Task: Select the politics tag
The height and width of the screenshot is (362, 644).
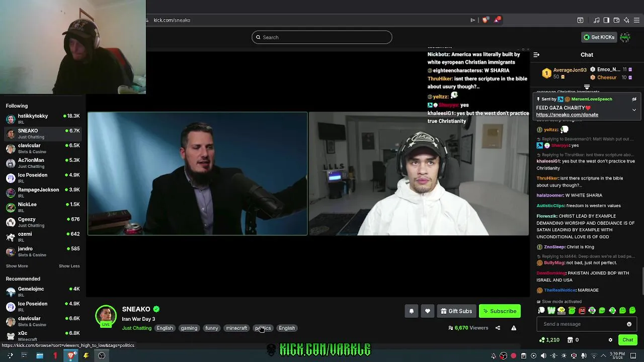Action: click(x=263, y=328)
